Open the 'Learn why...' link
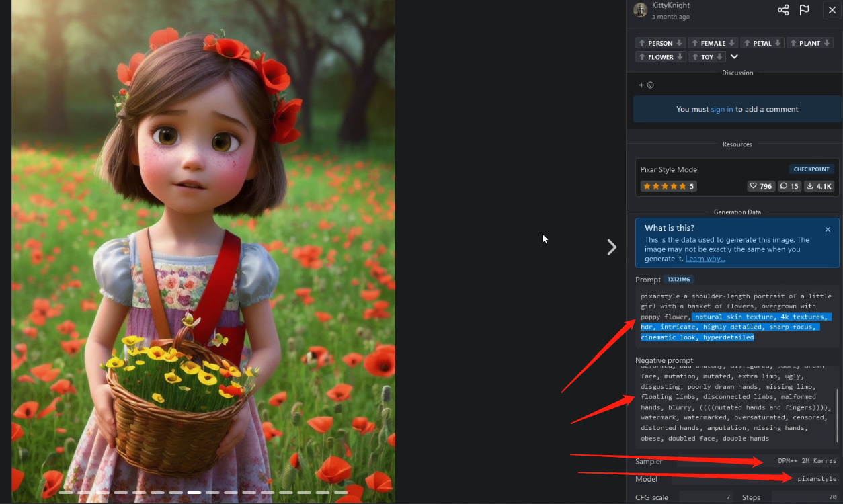This screenshot has height=504, width=843. pyautogui.click(x=705, y=259)
